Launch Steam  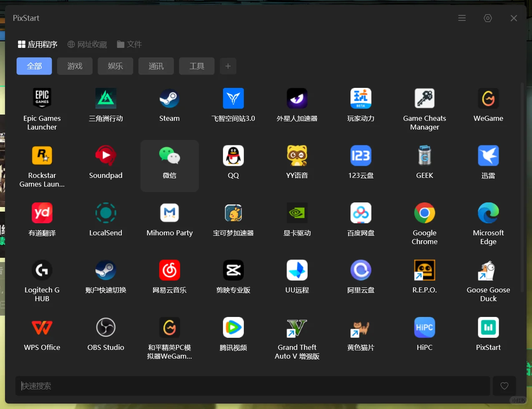(x=169, y=104)
